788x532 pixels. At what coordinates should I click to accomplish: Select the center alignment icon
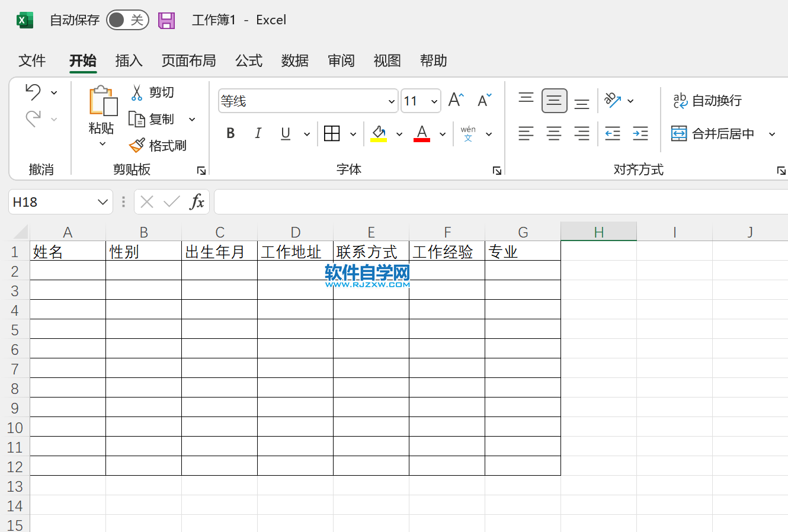(x=554, y=133)
